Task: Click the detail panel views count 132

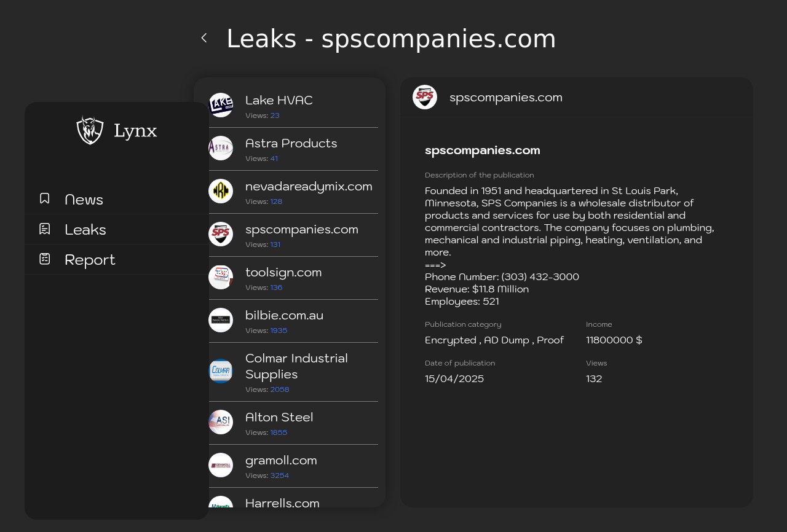Action: (x=594, y=378)
